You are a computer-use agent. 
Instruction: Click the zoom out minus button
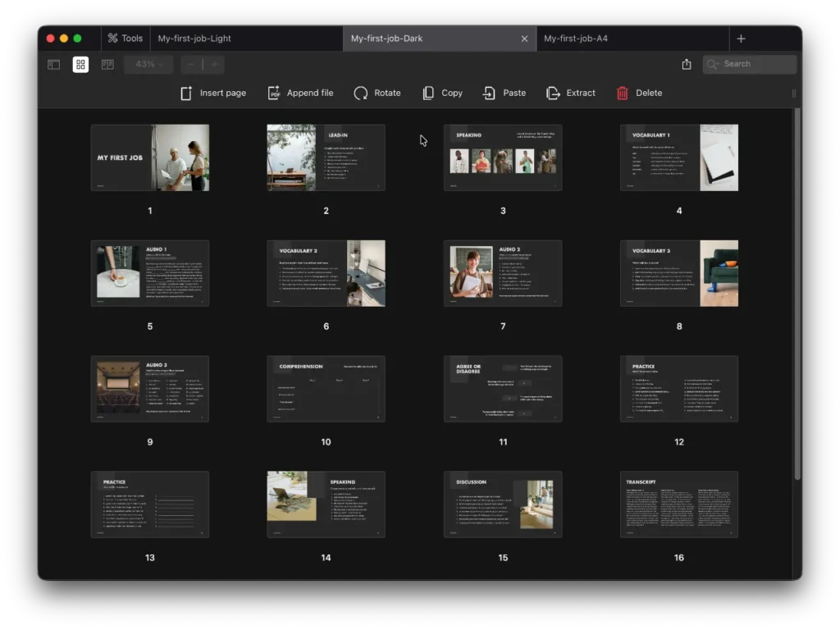click(x=191, y=64)
